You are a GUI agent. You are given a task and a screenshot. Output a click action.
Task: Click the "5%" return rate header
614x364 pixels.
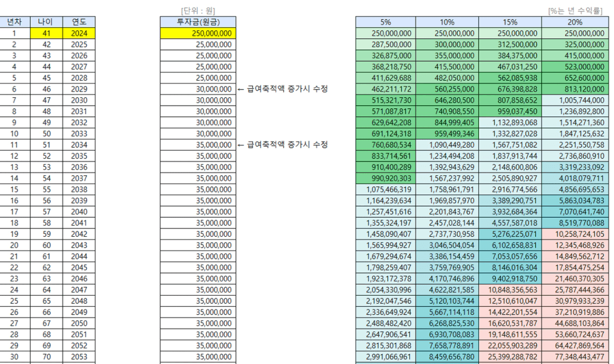tap(385, 22)
